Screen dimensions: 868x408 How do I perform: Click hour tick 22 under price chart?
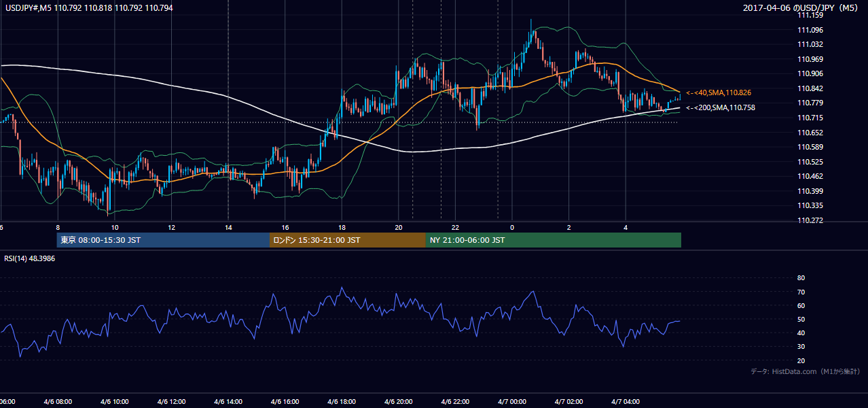point(455,228)
